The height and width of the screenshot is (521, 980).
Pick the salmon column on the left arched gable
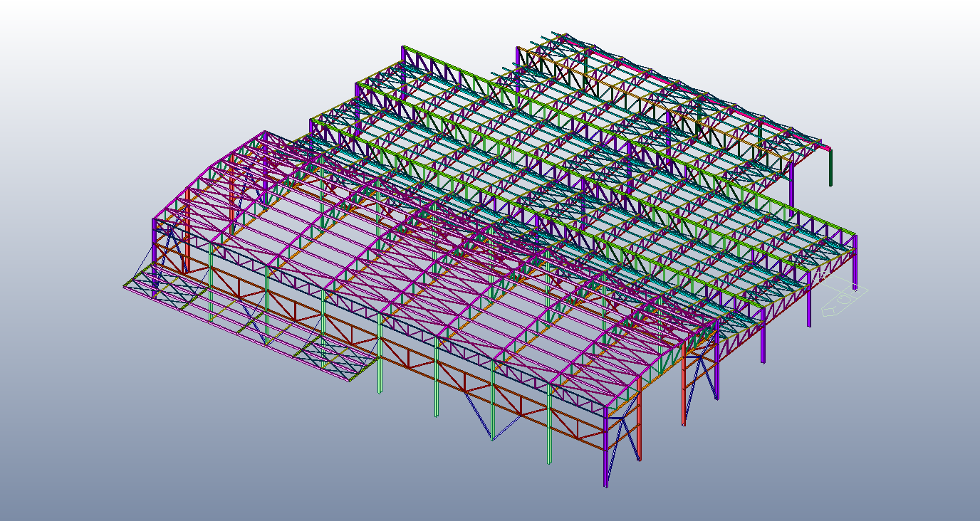click(188, 228)
